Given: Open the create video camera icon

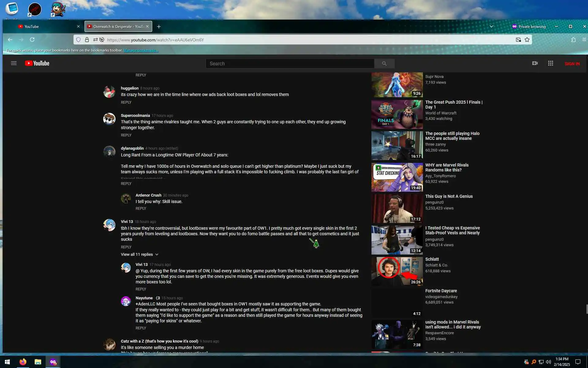Looking at the screenshot, I should pos(535,63).
